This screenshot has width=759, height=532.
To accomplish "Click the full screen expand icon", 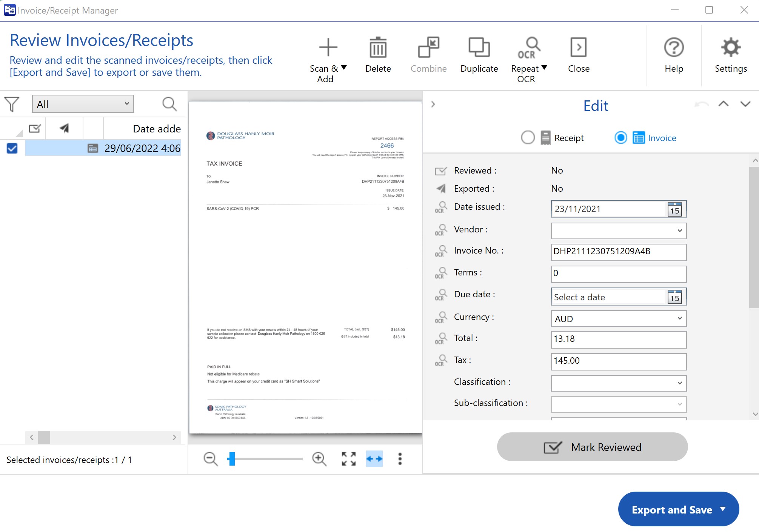I will [348, 459].
